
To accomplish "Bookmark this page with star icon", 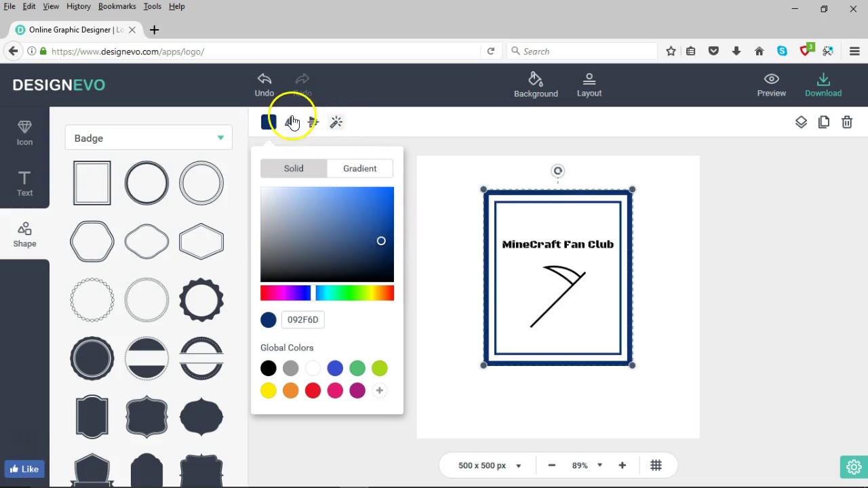I will [671, 52].
